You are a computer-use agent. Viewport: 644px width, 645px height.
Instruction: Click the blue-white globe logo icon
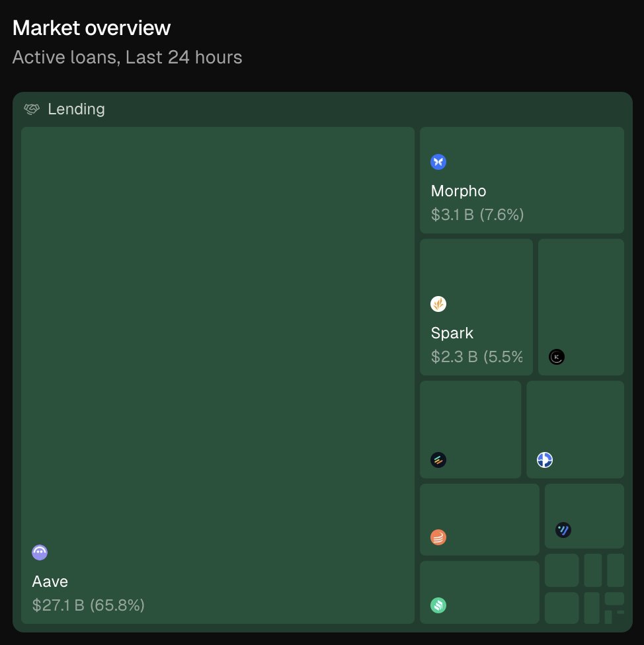[x=545, y=460]
